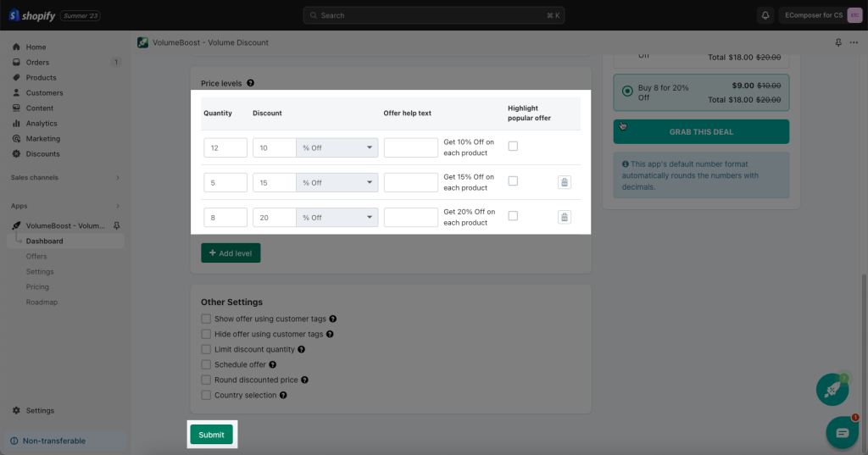Open the Dashboard sidebar item
The image size is (868, 455).
click(x=65, y=241)
